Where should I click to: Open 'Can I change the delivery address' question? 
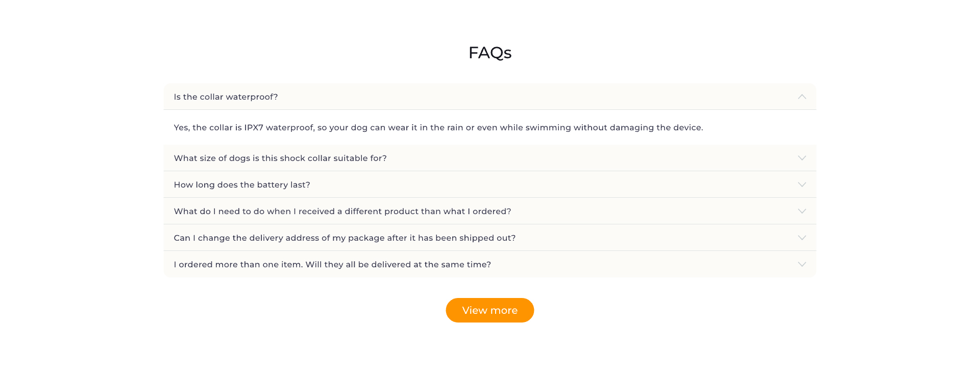[x=345, y=238]
